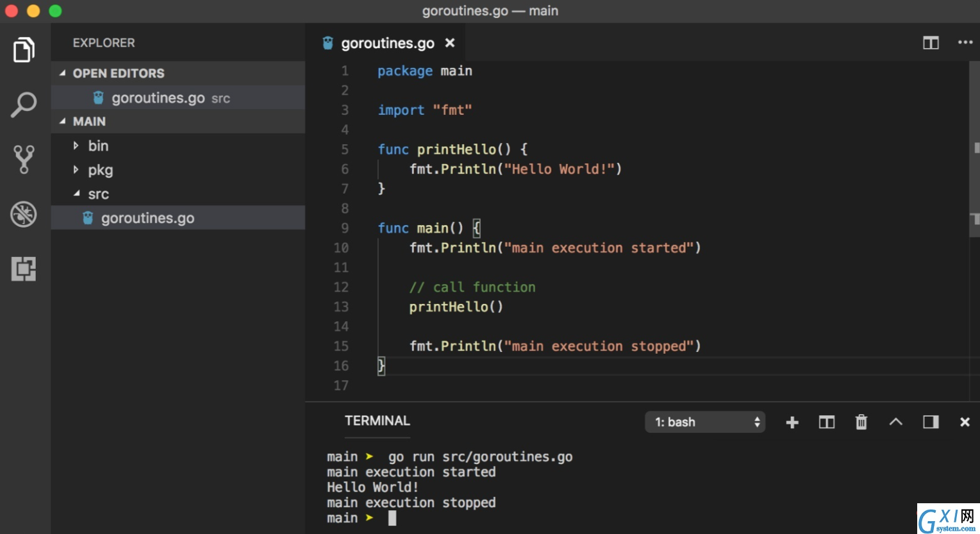Open the Explorer view in activity bar
The image size is (980, 534).
pyautogui.click(x=24, y=50)
